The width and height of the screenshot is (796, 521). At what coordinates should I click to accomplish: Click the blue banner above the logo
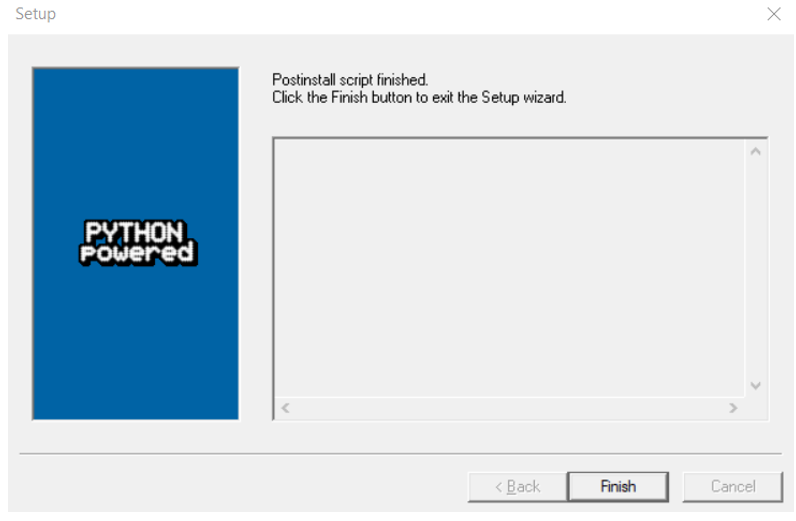pos(136,143)
